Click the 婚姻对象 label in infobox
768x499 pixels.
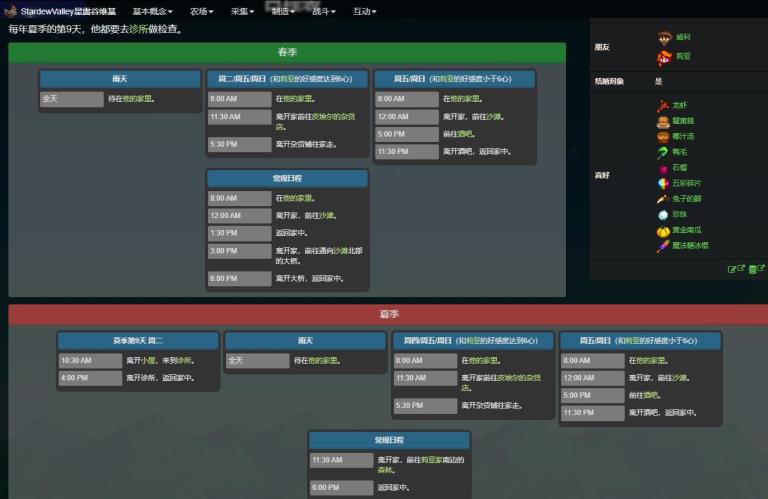[x=609, y=81]
